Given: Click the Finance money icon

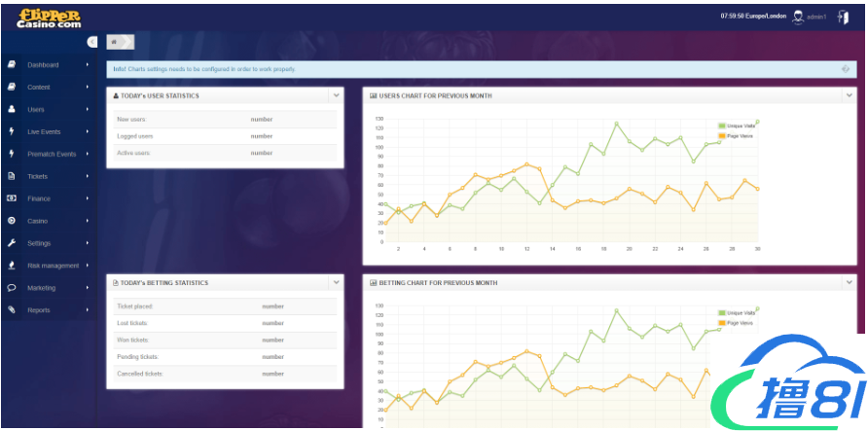Looking at the screenshot, I should click(11, 198).
